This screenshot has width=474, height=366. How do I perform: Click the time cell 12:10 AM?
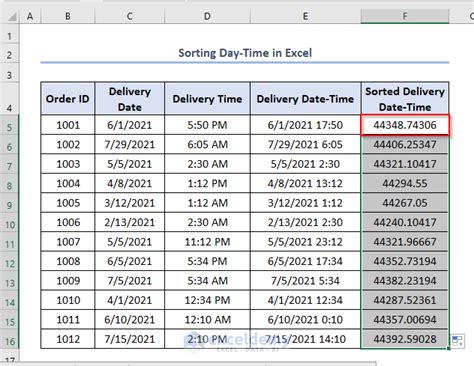pyautogui.click(x=207, y=319)
